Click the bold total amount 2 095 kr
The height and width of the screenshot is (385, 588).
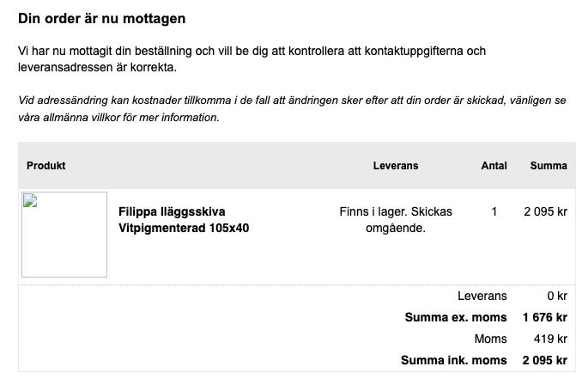pos(545,360)
